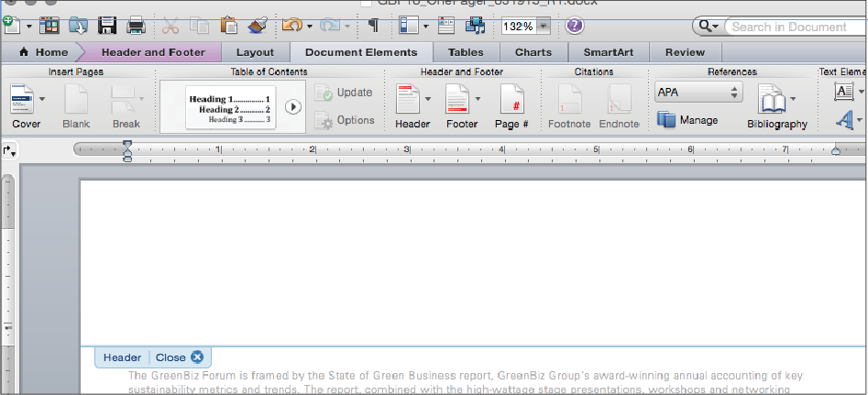This screenshot has height=395, width=868.
Task: Click the Copy icon
Action: (x=199, y=26)
